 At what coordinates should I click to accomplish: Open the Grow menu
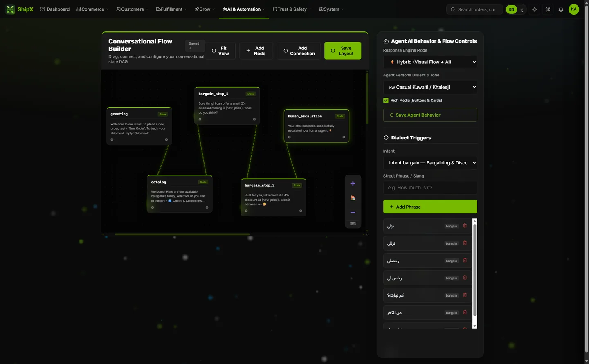[x=205, y=9]
